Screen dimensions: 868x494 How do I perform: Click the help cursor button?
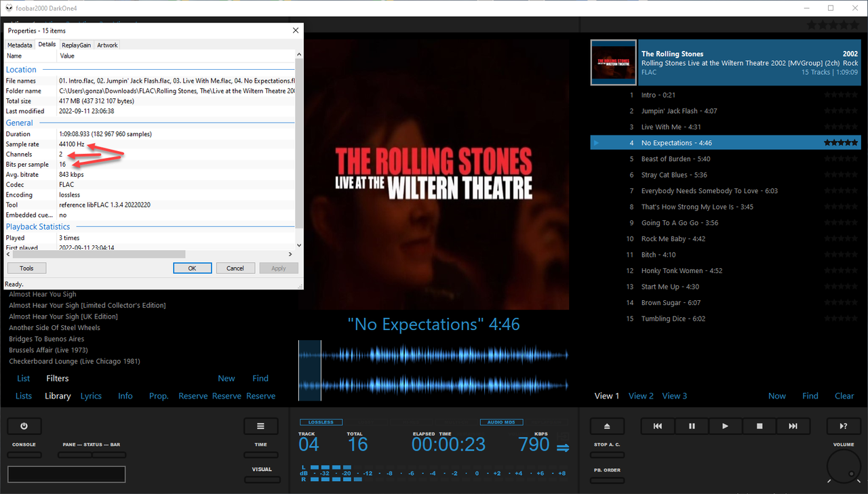(x=844, y=426)
